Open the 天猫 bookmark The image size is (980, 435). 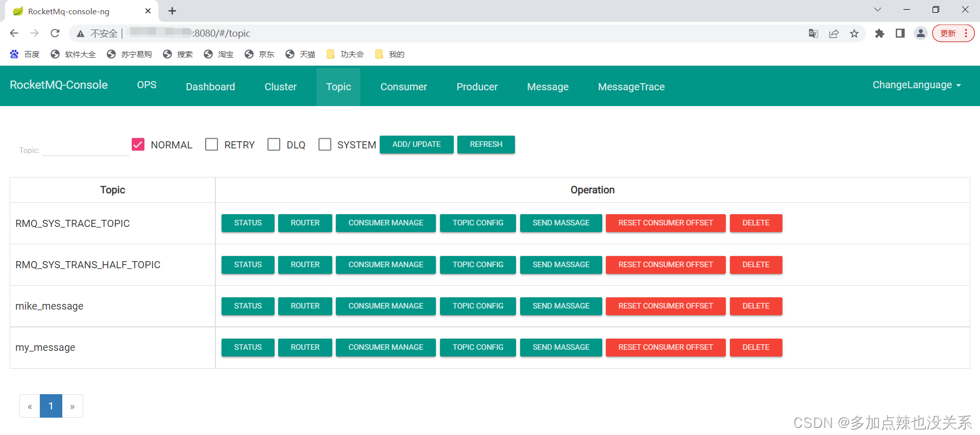point(300,54)
